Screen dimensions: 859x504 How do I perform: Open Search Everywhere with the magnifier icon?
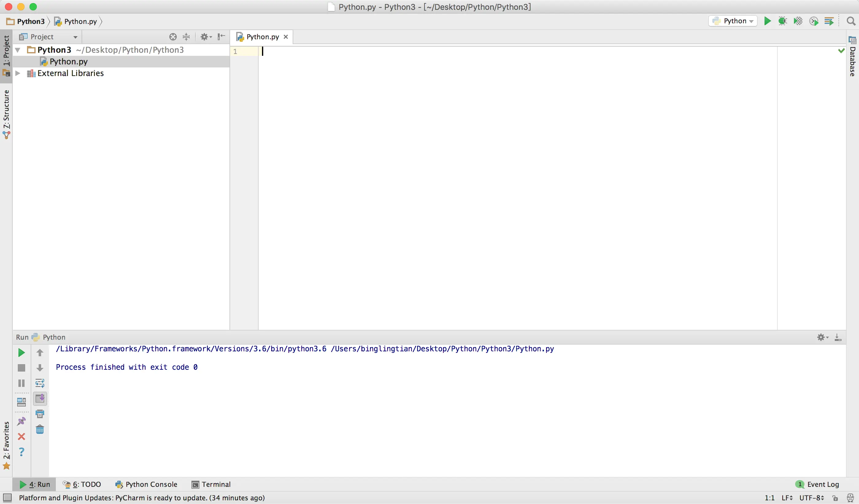tap(851, 21)
